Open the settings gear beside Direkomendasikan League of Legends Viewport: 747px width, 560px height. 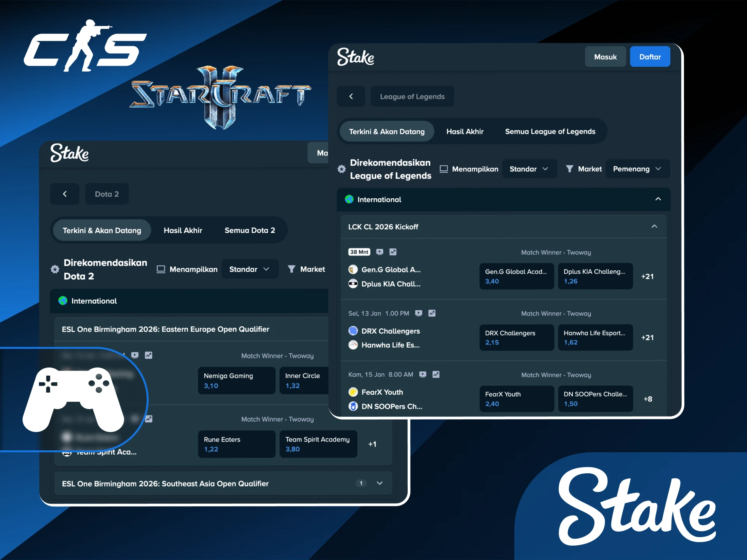(x=342, y=169)
